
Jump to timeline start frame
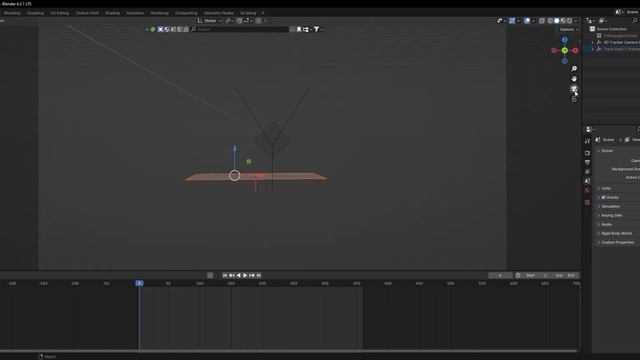coord(225,276)
